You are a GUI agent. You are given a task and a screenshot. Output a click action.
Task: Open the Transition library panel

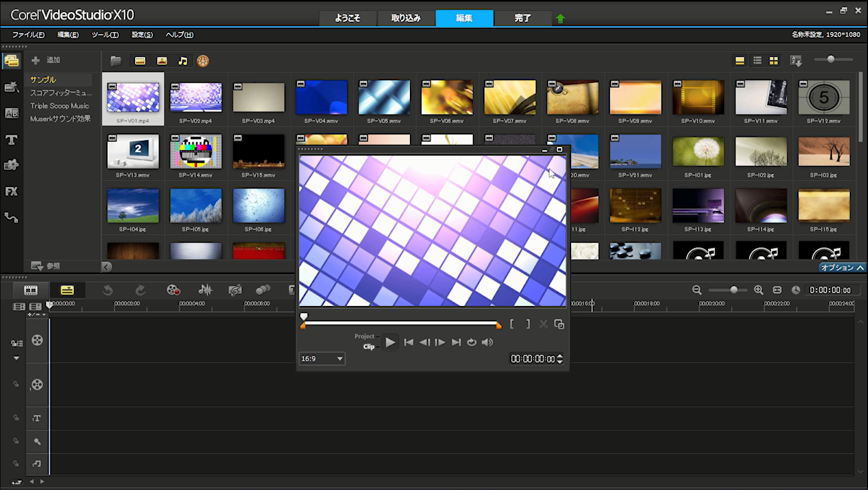click(x=11, y=113)
